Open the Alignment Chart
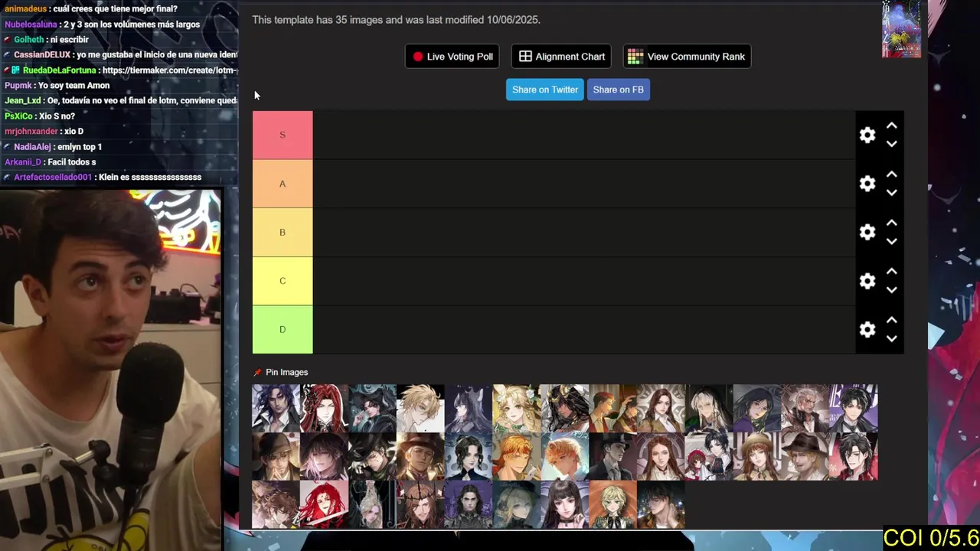 [561, 57]
